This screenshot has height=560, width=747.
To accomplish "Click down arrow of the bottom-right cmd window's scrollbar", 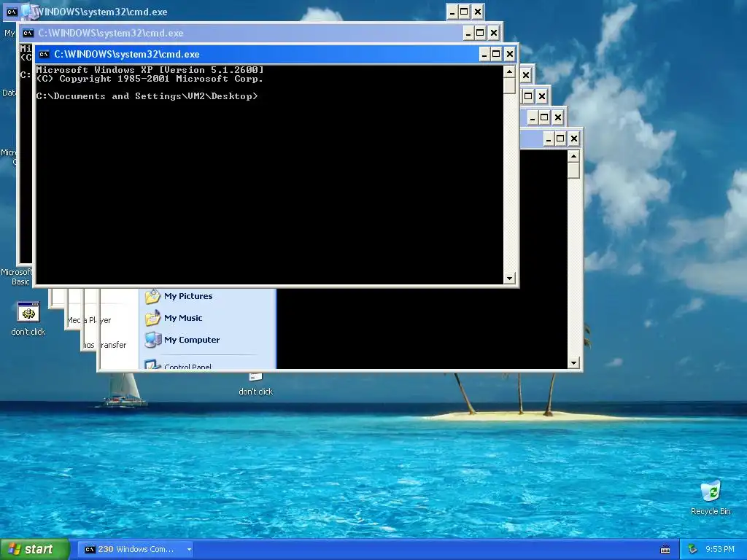I will pos(573,363).
